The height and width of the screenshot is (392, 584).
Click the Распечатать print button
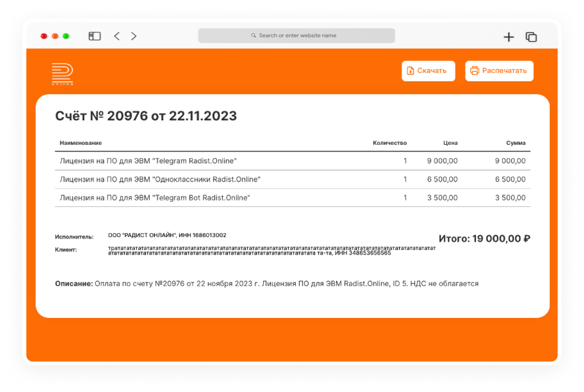[499, 71]
